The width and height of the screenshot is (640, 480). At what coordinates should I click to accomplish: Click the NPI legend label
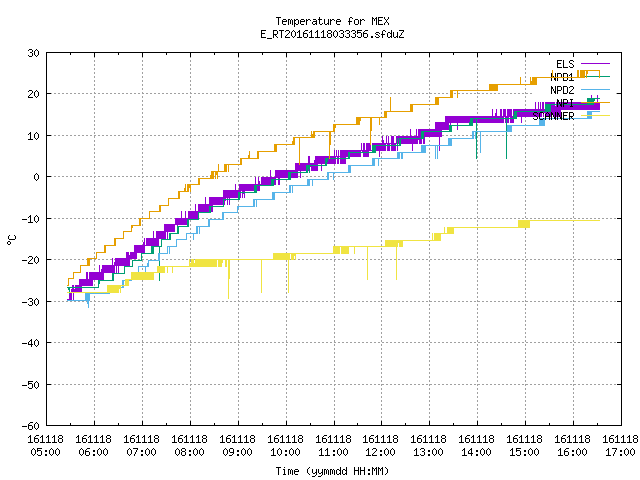(565, 103)
